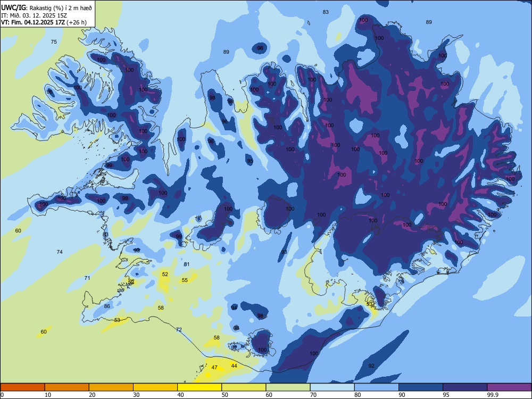Click the humidity value '86' on the map
The width and height of the screenshot is (532, 399).
[x=107, y=306]
